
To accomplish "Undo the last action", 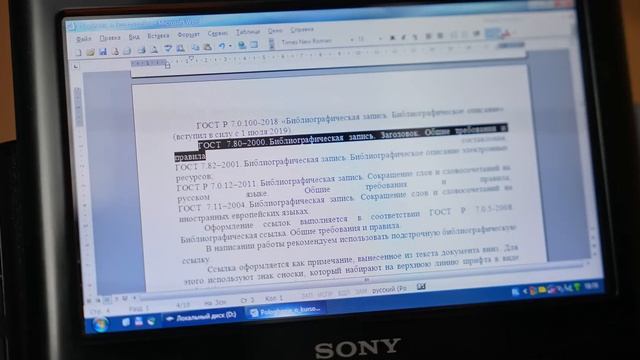I will (x=222, y=47).
